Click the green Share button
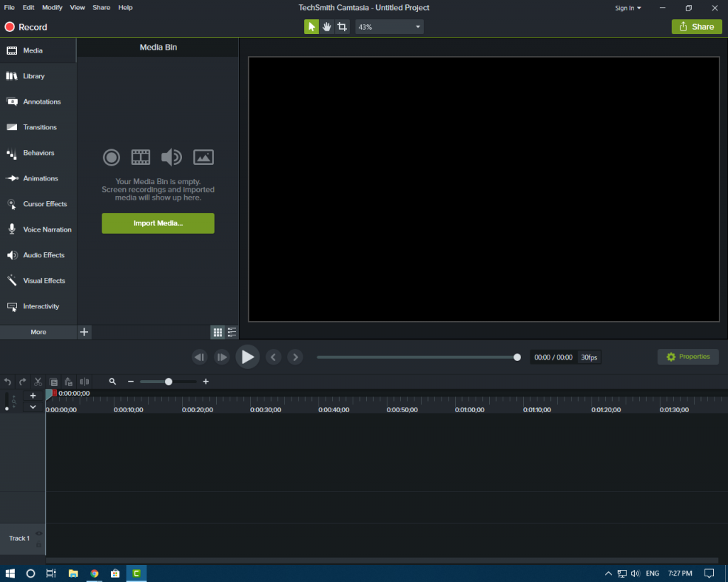This screenshot has width=728, height=582. pyautogui.click(x=697, y=27)
